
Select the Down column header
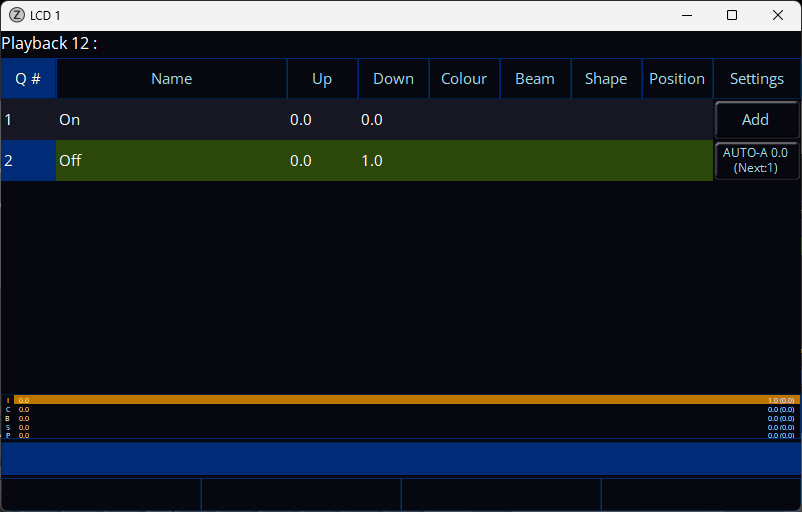[x=393, y=79]
